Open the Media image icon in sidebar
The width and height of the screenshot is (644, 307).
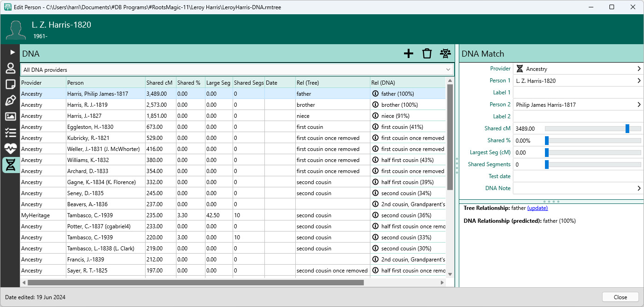(x=10, y=117)
